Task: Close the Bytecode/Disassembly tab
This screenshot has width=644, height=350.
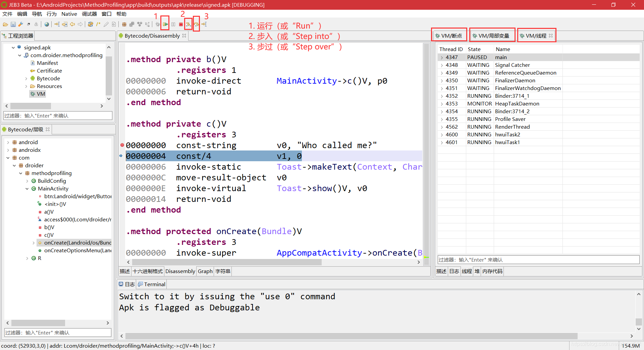Action: 184,36
